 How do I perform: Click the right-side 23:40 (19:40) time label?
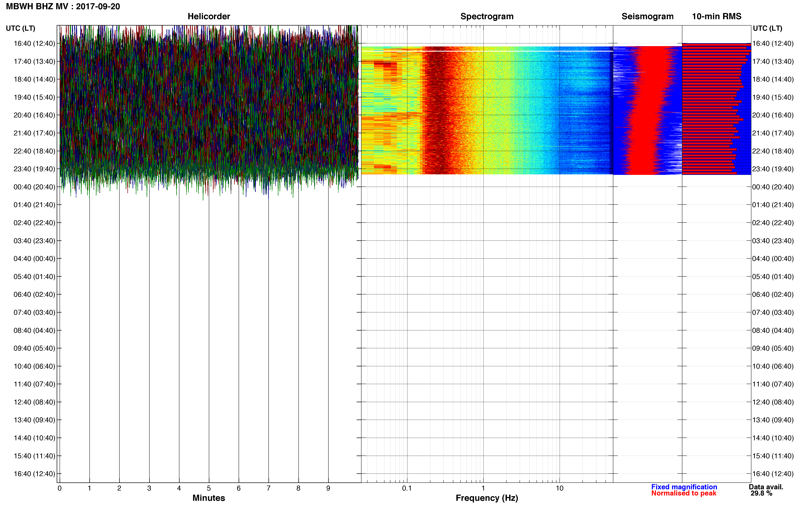(x=773, y=169)
